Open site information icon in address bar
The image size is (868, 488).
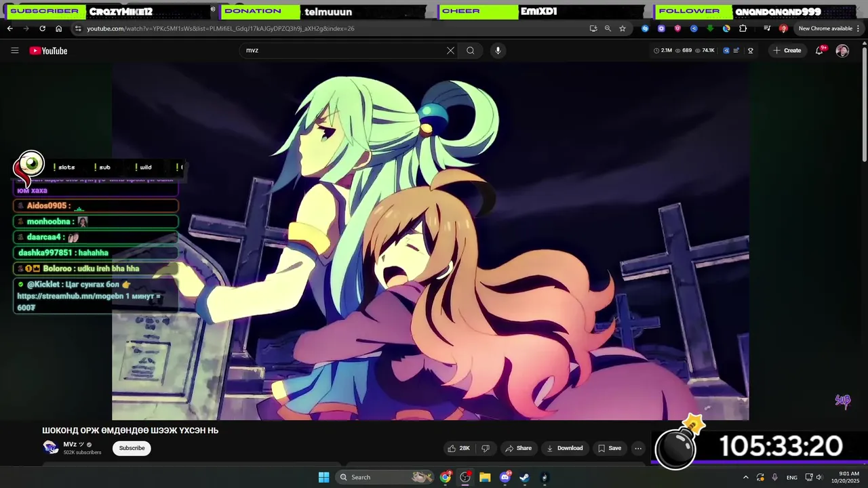click(x=78, y=28)
